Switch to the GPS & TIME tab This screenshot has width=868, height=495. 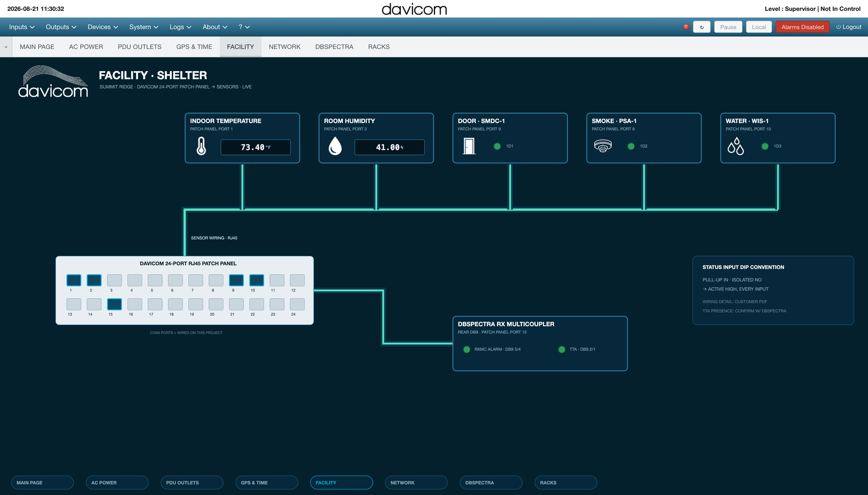click(194, 47)
